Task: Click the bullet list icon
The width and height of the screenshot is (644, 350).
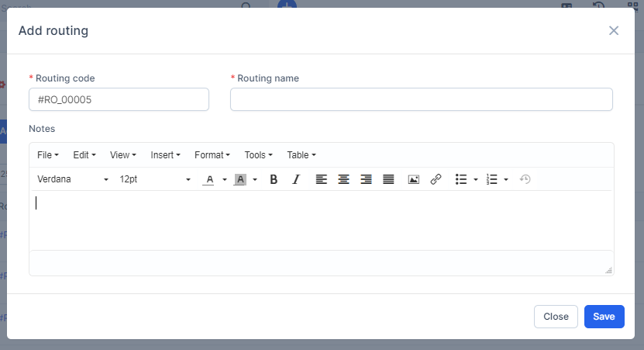Action: point(461,179)
